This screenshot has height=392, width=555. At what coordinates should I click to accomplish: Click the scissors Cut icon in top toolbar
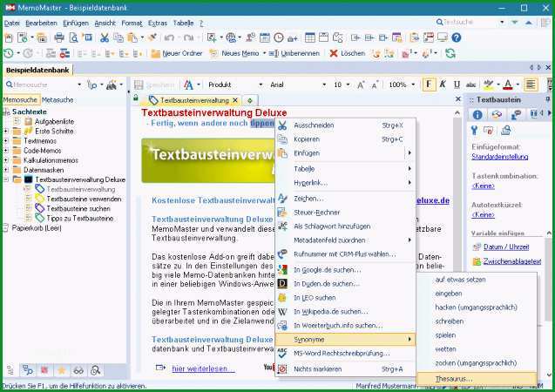pos(104,37)
